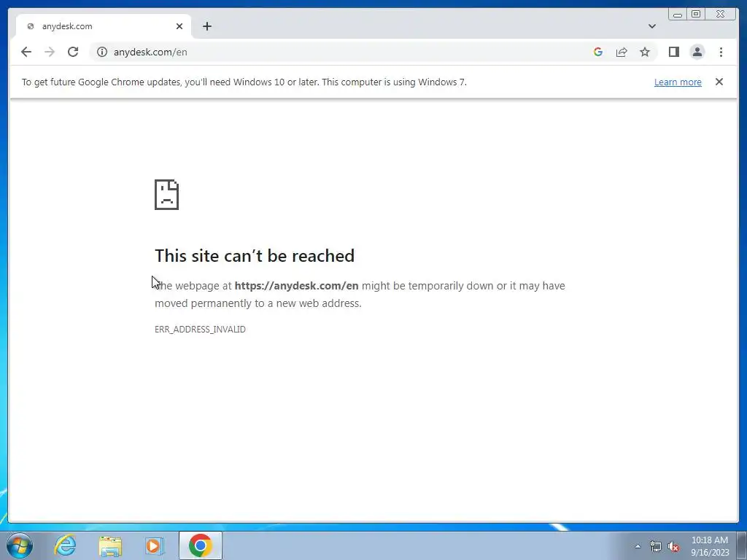Open the Chrome three-dot menu

721,52
